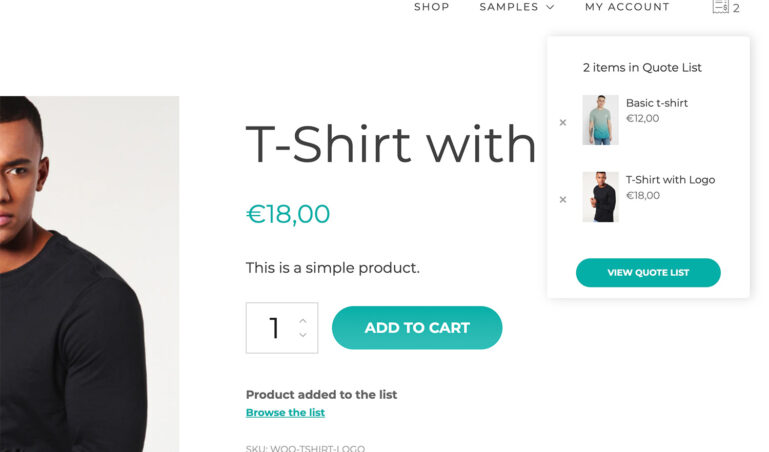769x452 pixels.
Task: Decrease quantity with the down arrow
Action: pyautogui.click(x=303, y=335)
